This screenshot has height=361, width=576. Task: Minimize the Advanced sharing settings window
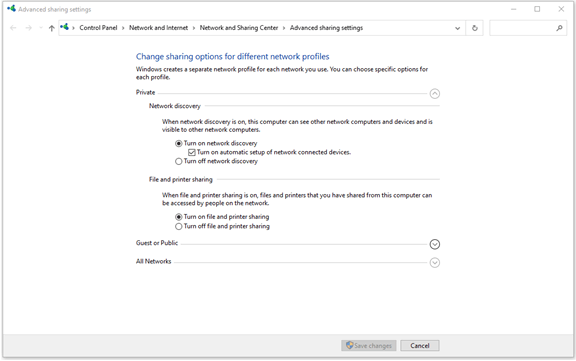pos(514,9)
